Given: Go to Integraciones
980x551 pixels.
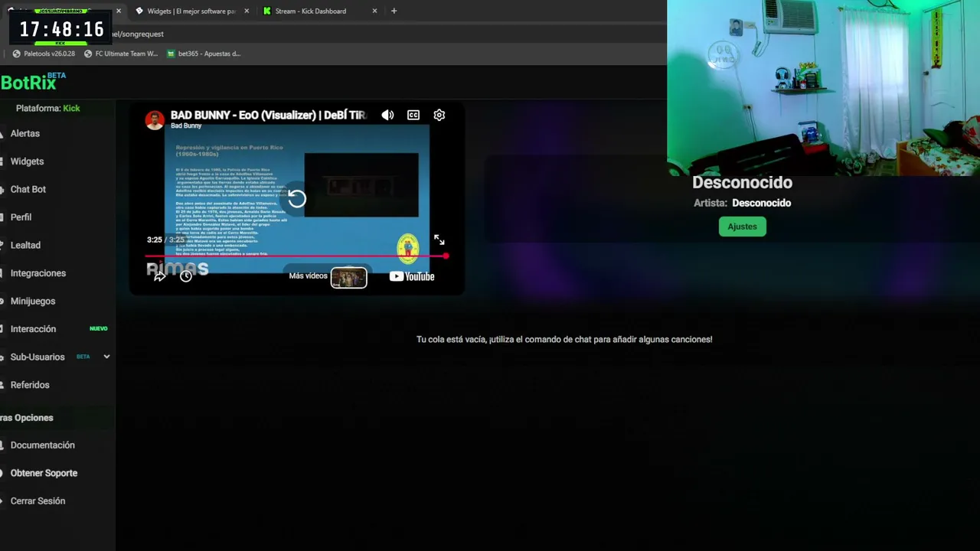Looking at the screenshot, I should [x=38, y=273].
